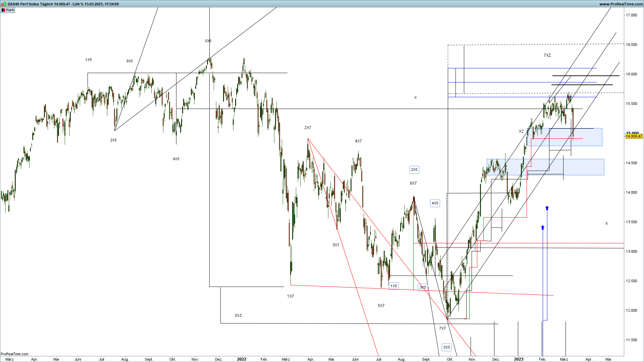Click the 14.500 price axis label
Screen dimensions: 644x362
(x=631, y=163)
